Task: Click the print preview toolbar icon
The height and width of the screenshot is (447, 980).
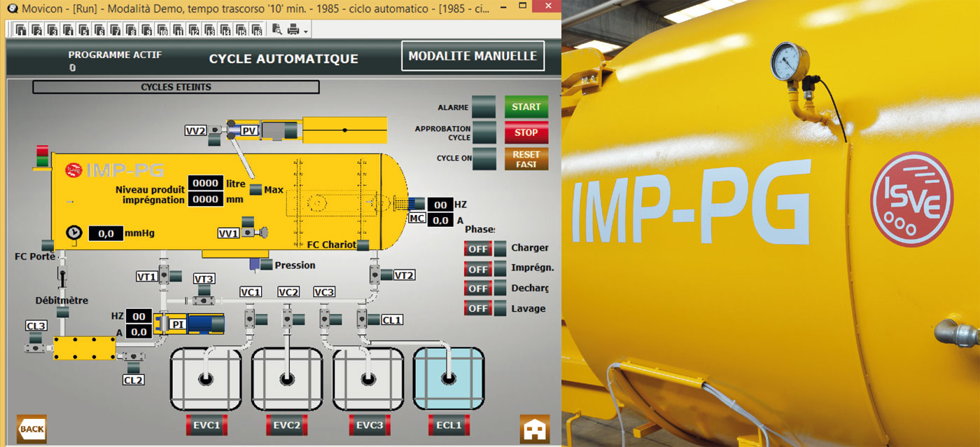Action: [277, 29]
